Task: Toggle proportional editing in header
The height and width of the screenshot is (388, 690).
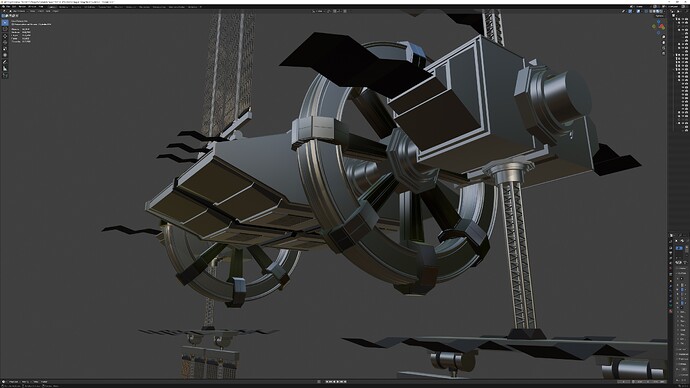Action: click(345, 11)
